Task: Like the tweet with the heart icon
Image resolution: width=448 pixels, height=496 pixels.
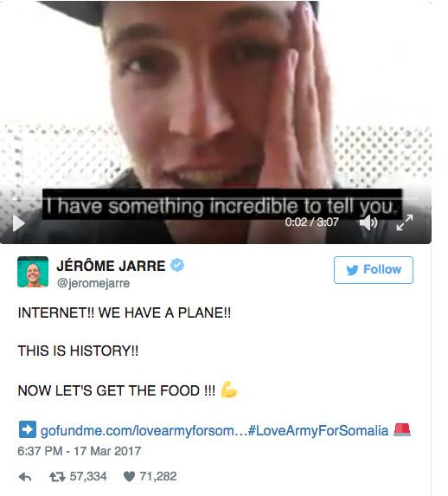Action: tap(129, 476)
